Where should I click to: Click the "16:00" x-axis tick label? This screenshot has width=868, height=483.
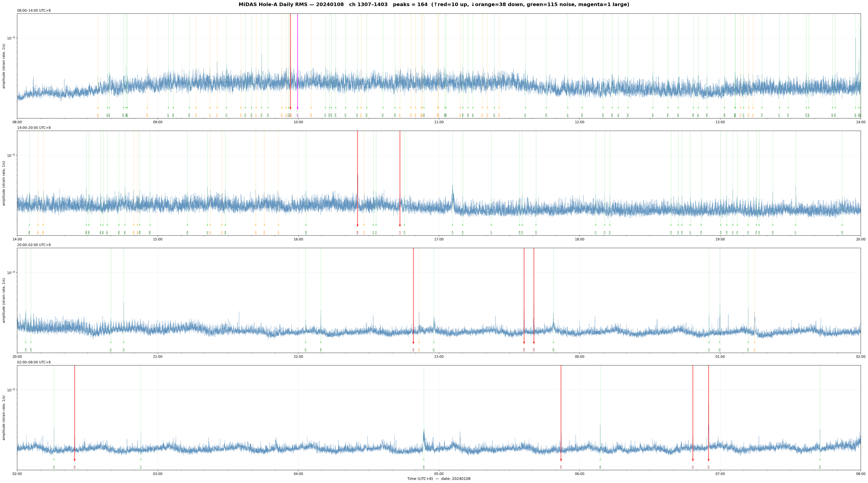click(298, 239)
